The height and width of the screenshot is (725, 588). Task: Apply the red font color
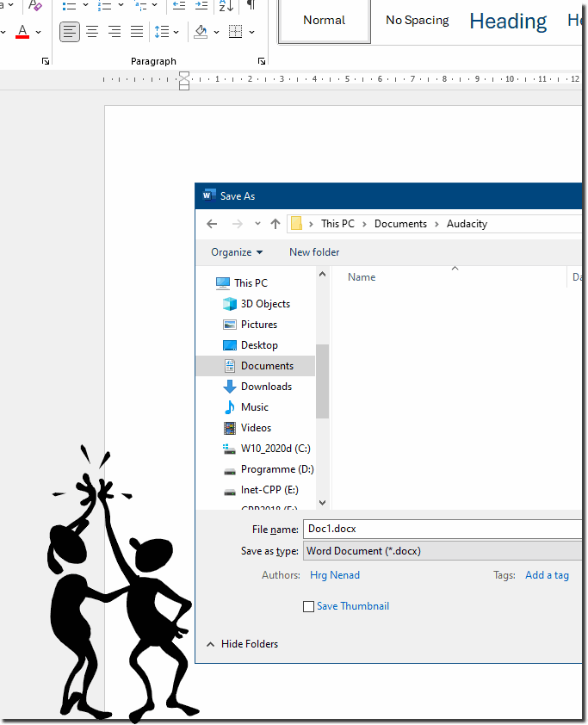pos(22,32)
